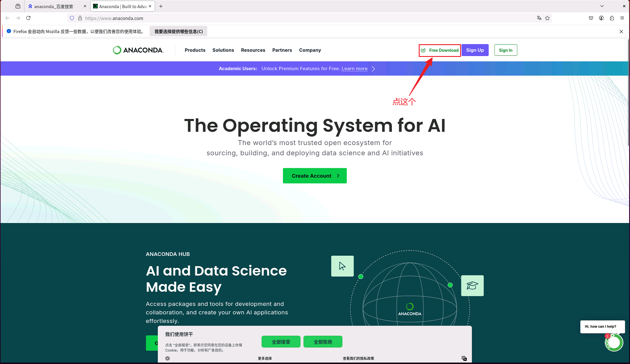This screenshot has height=364, width=630.
Task: Open the extensions puzzle icon
Action: coord(612,18)
